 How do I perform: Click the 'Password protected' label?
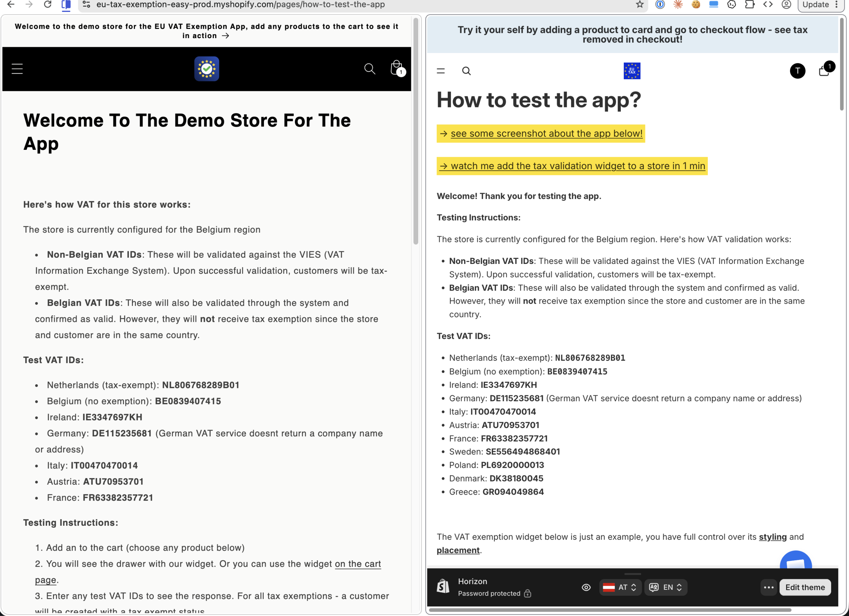click(x=489, y=593)
